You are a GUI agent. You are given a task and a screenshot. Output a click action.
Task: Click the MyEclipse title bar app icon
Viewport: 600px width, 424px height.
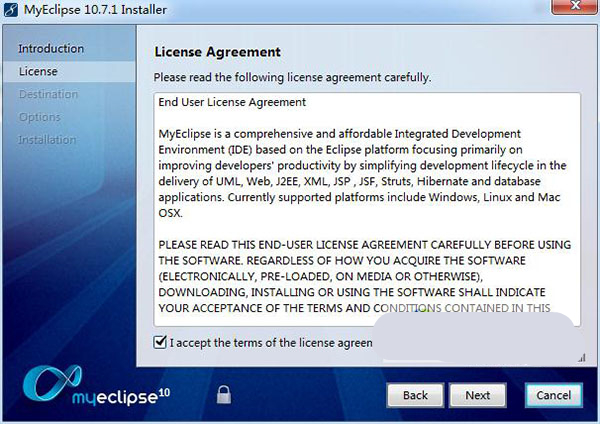(10, 9)
